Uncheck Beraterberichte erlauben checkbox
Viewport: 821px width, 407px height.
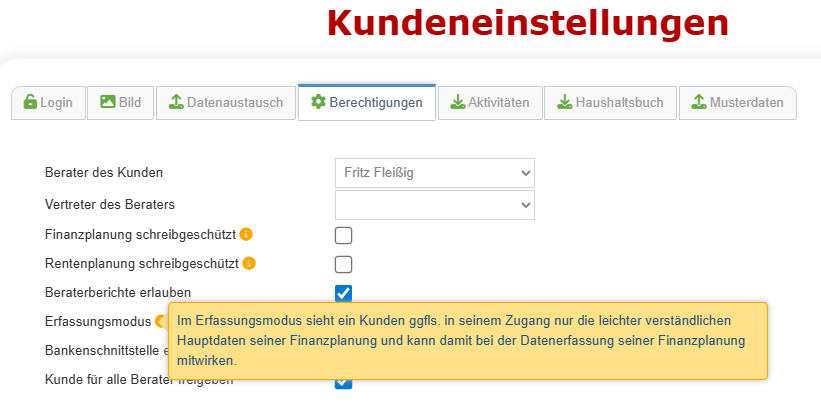pyautogui.click(x=343, y=293)
